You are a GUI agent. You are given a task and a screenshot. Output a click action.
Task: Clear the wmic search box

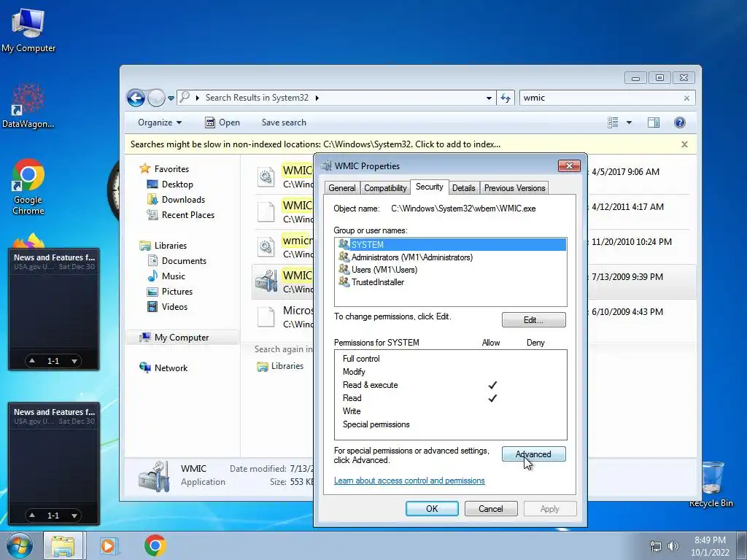tap(686, 98)
